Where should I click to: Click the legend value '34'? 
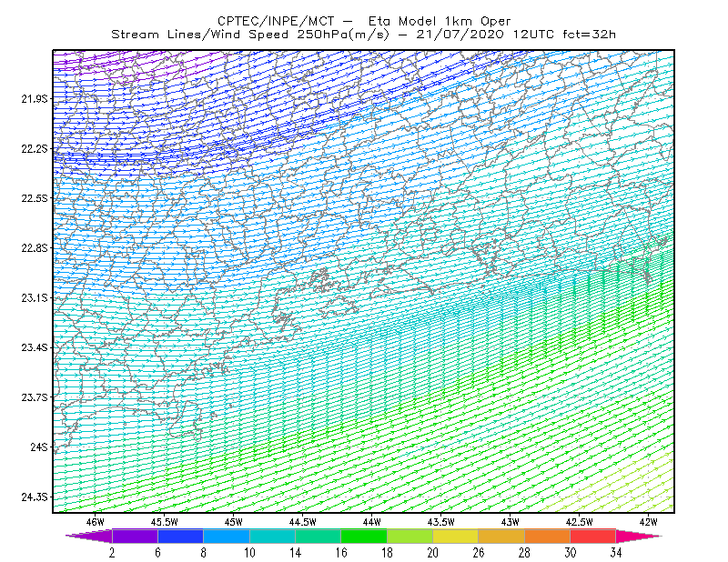point(616,553)
